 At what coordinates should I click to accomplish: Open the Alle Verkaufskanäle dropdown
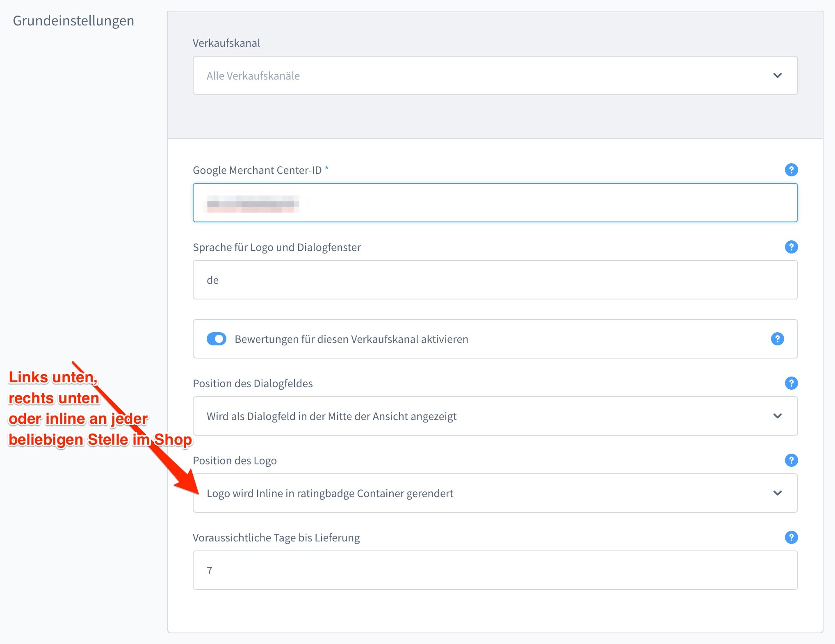[x=495, y=75]
